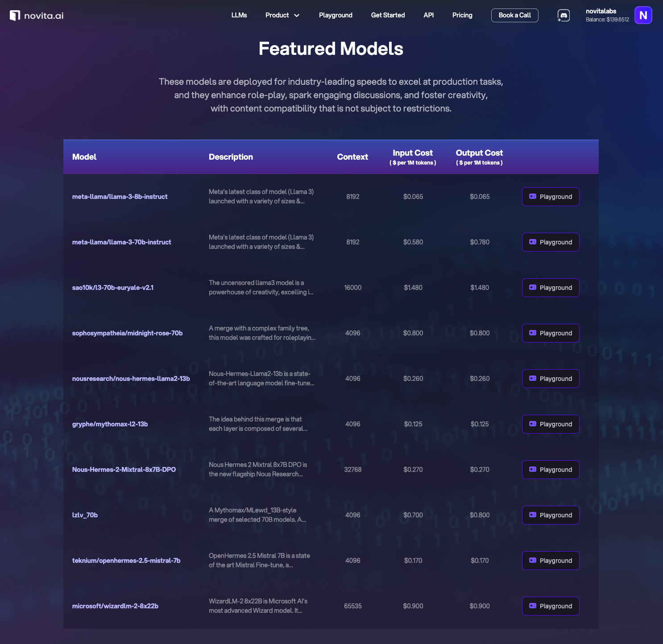This screenshot has width=663, height=644.
Task: Click the $0.780 output cost
Action: pyautogui.click(x=480, y=242)
